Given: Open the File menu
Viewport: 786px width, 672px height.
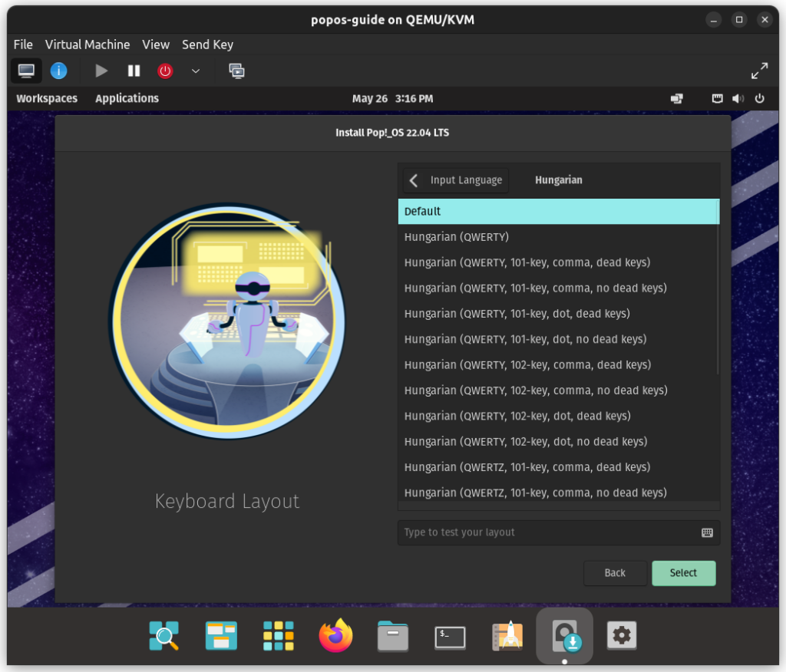Looking at the screenshot, I should tap(23, 44).
